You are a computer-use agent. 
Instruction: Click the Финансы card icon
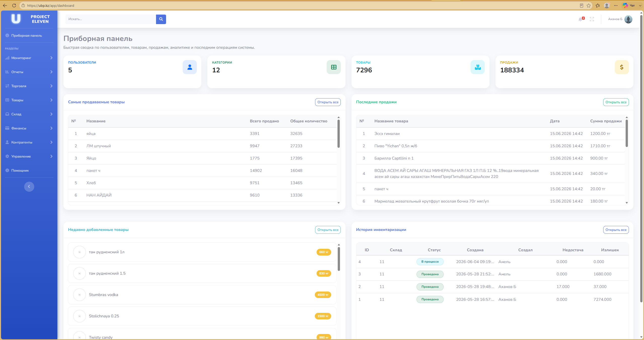tap(7, 128)
